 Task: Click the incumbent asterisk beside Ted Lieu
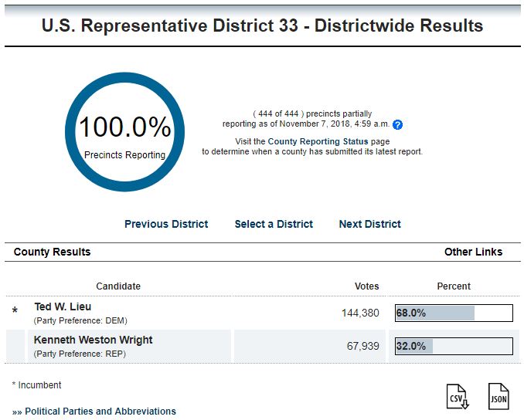pos(15,311)
